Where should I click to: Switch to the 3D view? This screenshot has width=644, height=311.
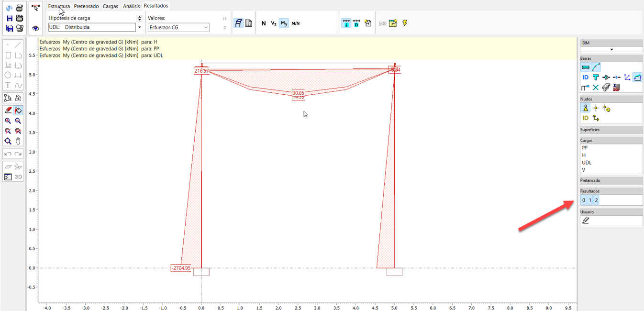(x=18, y=177)
